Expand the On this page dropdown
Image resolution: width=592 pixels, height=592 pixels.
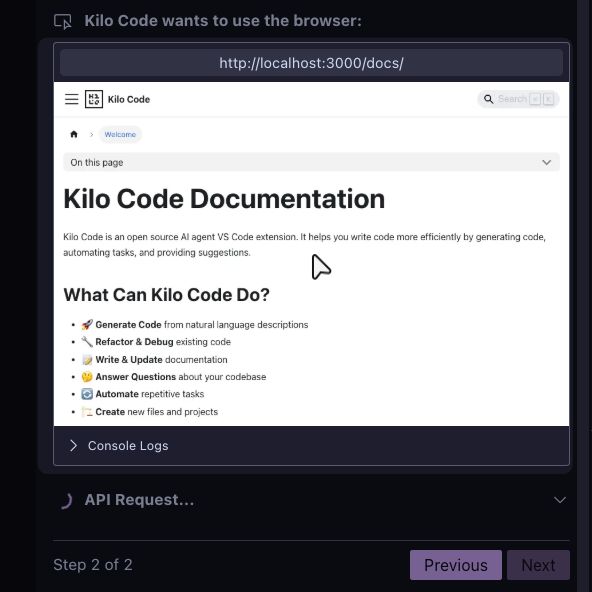311,162
